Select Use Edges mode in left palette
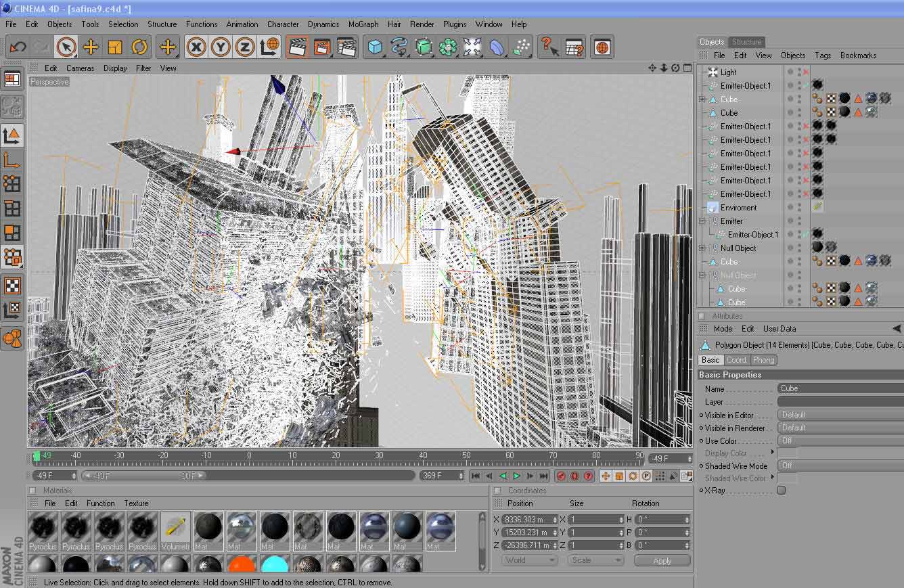This screenshot has width=904, height=588. (x=12, y=208)
